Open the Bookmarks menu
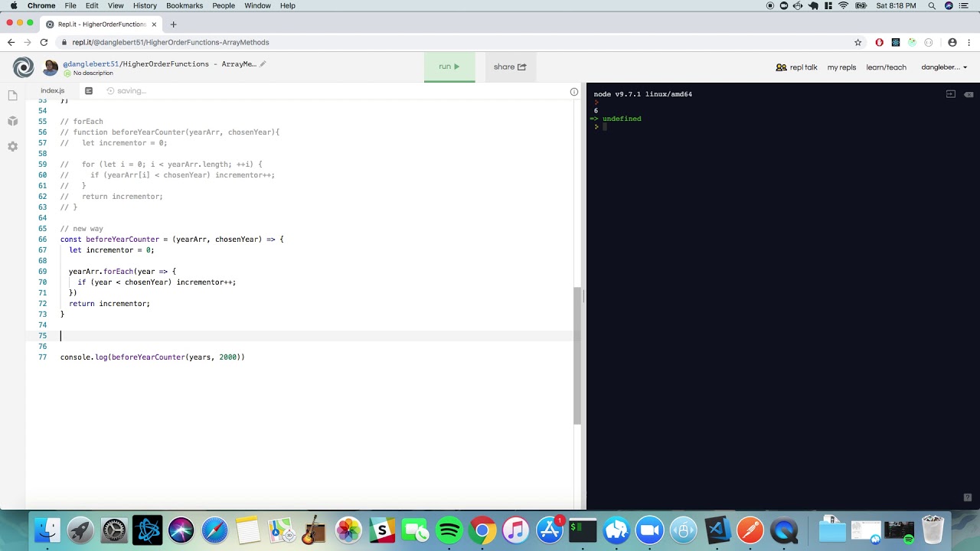The height and width of the screenshot is (551, 980). coord(185,5)
